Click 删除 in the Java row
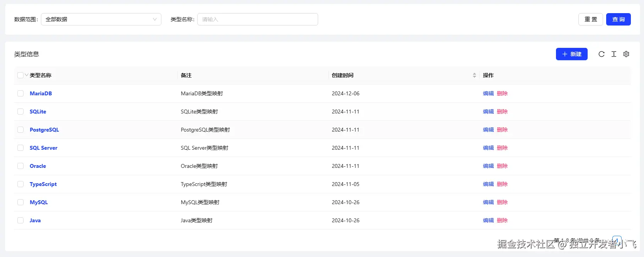The height and width of the screenshot is (257, 644). pyautogui.click(x=502, y=220)
